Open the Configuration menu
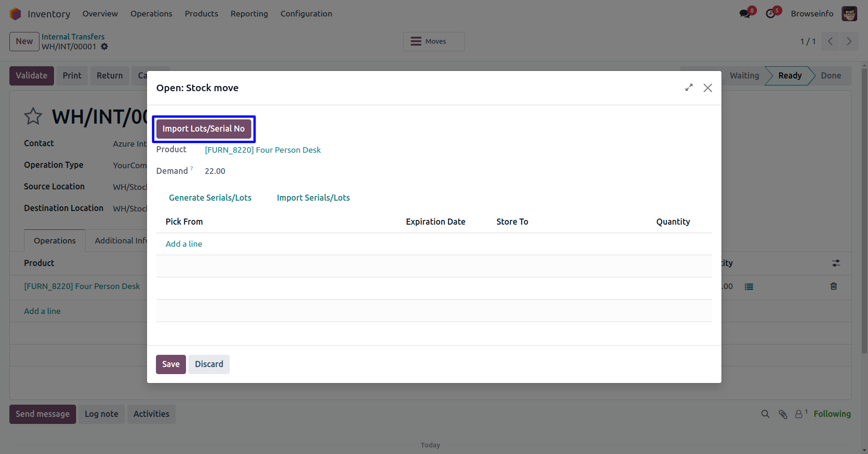Image resolution: width=868 pixels, height=454 pixels. 306,14
